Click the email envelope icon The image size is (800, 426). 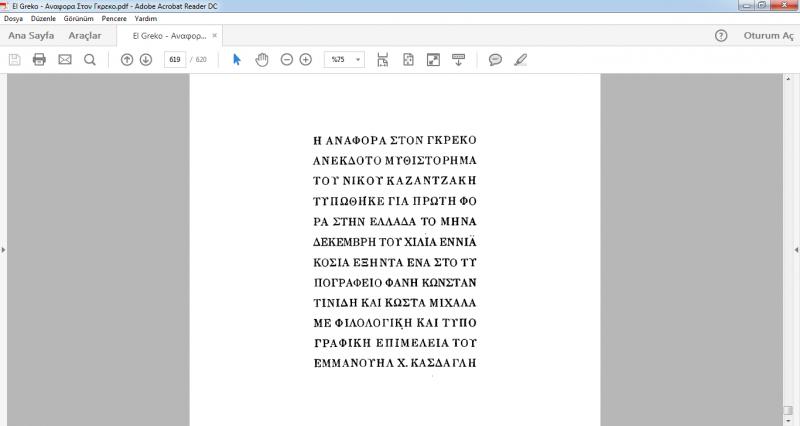click(x=65, y=60)
